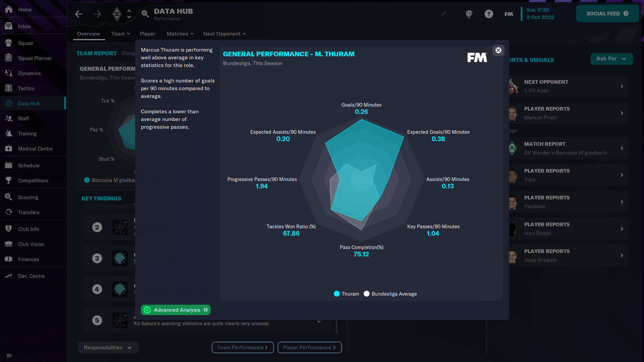Switch to the Overview tab
Viewport: 644px width, 362px height.
pyautogui.click(x=88, y=34)
